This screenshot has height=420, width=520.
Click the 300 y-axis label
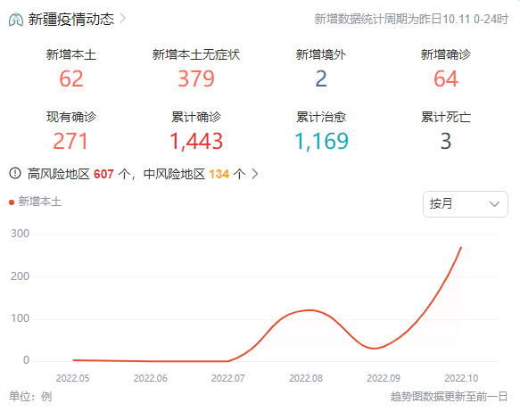tap(21, 234)
